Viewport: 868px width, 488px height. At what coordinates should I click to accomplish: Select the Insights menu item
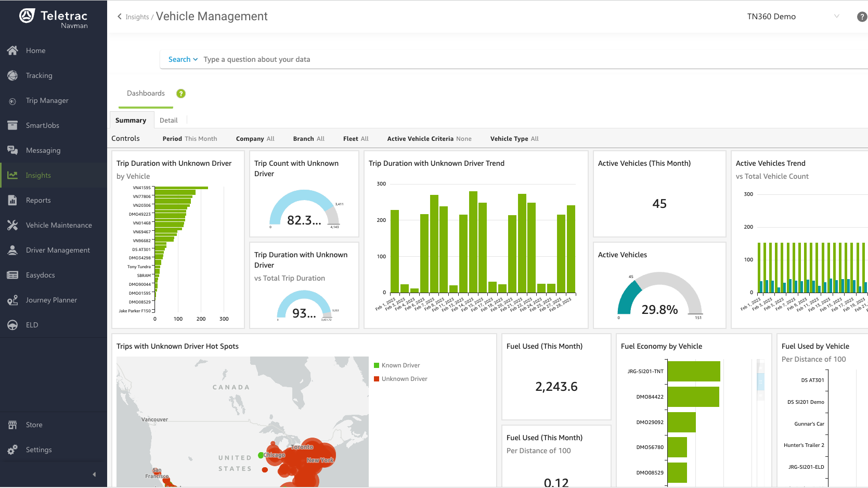coord(38,175)
